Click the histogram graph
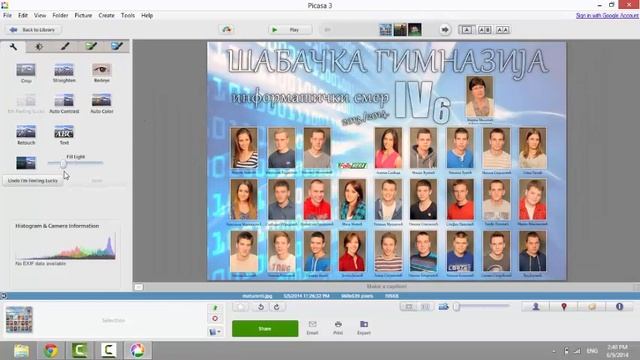Screen dimensions: 640x360 65,246
